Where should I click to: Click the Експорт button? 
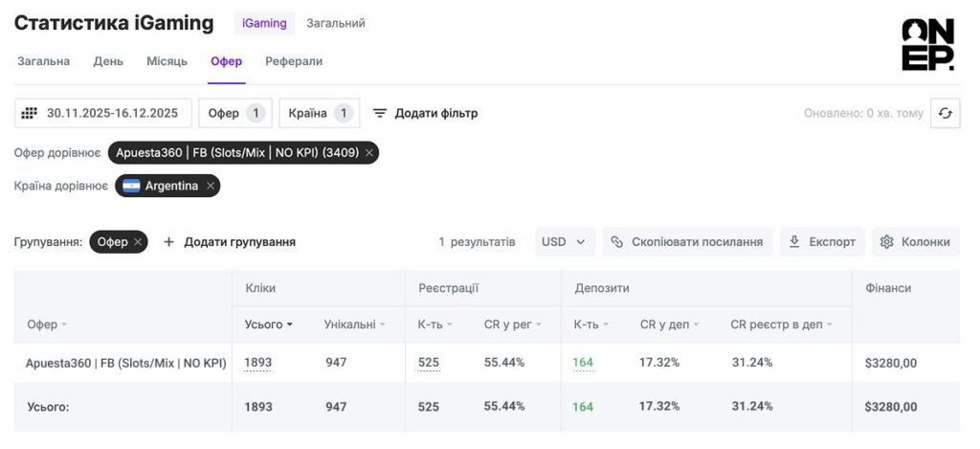tap(822, 242)
